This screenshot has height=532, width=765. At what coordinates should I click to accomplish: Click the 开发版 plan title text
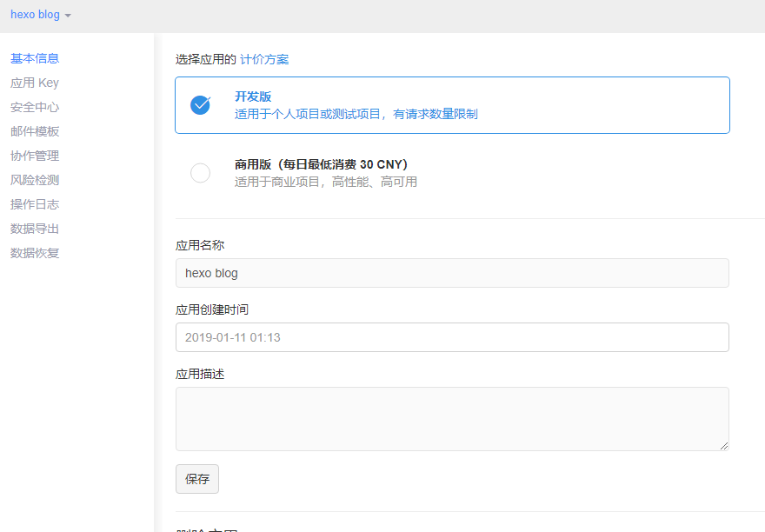click(x=253, y=96)
